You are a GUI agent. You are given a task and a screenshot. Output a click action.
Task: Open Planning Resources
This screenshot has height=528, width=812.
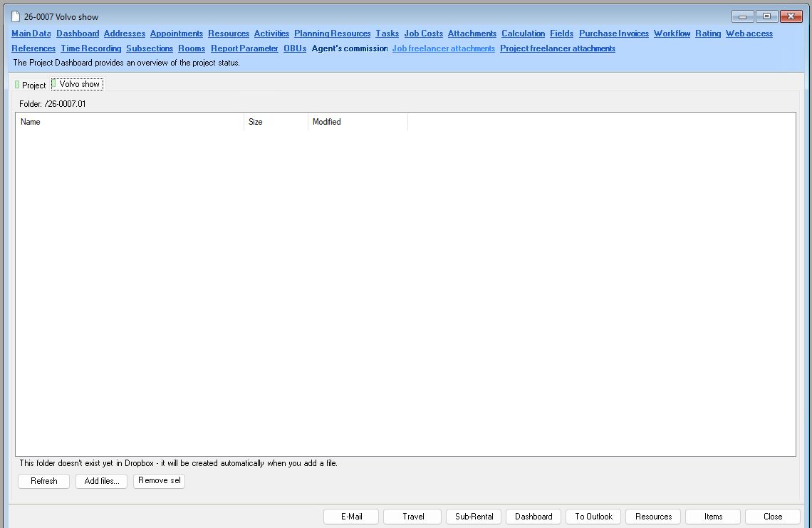coord(333,33)
